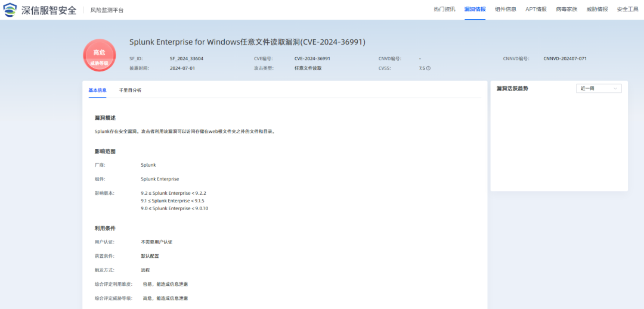Click the Splunk vulnerability description sentence

(x=184, y=132)
